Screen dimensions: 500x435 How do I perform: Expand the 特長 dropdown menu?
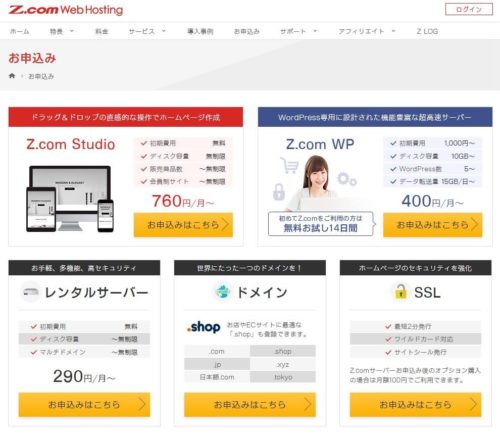coord(61,31)
